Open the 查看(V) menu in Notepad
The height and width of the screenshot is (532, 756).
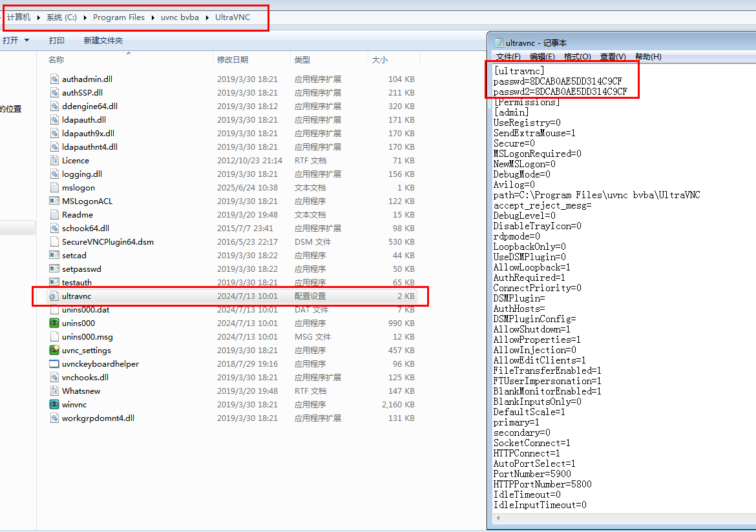(613, 57)
